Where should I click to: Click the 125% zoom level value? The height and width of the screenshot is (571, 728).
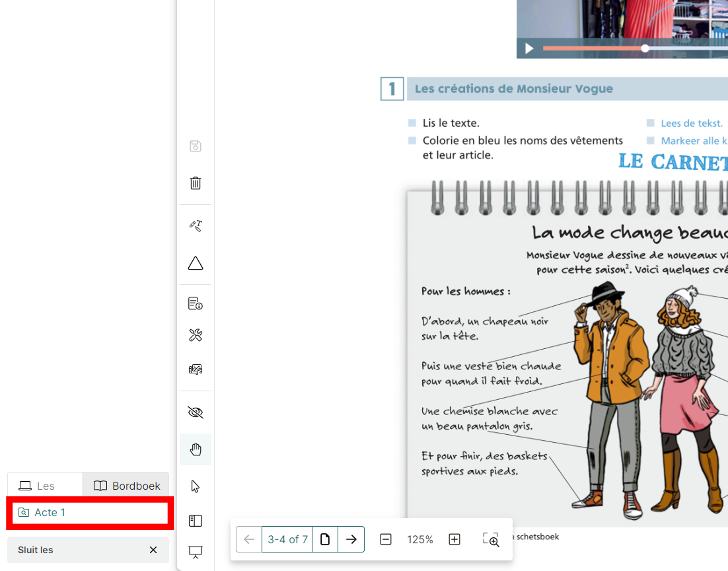(420, 539)
